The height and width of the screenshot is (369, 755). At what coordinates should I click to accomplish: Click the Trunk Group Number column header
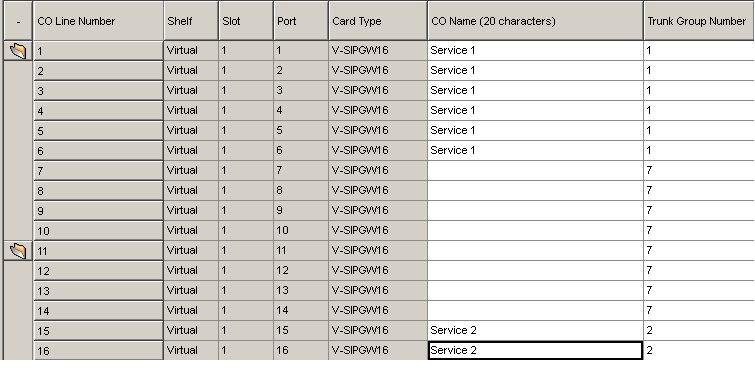coord(699,21)
